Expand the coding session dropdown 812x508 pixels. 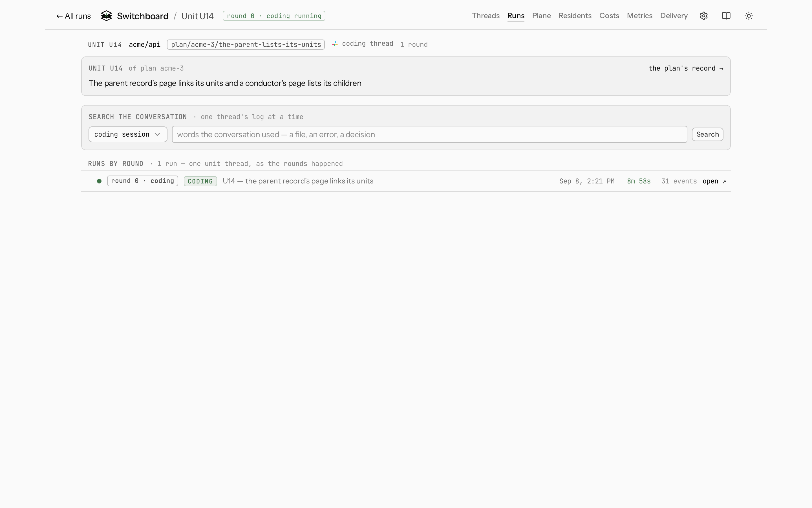tap(128, 134)
